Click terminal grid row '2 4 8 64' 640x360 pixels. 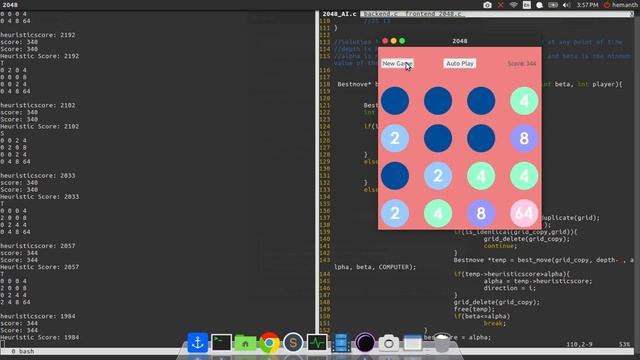15,302
